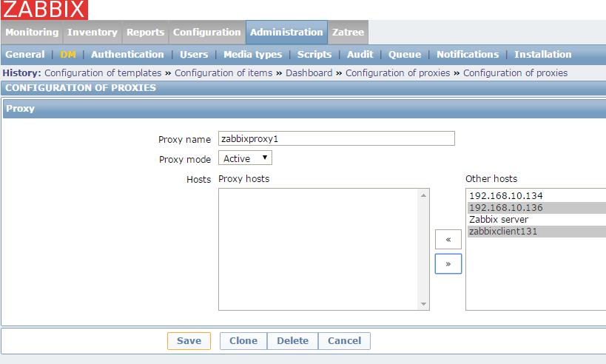606x364 pixels.
Task: Open Authentication settings
Action: tap(127, 55)
